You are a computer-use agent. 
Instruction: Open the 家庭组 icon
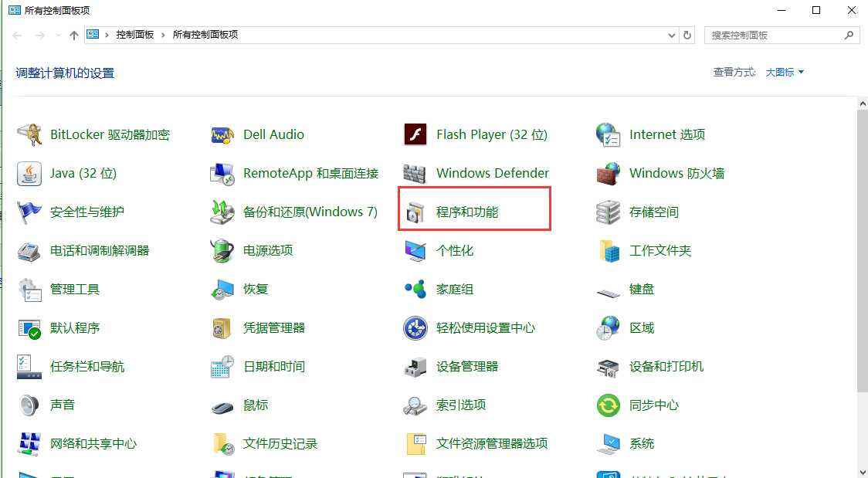pos(415,289)
